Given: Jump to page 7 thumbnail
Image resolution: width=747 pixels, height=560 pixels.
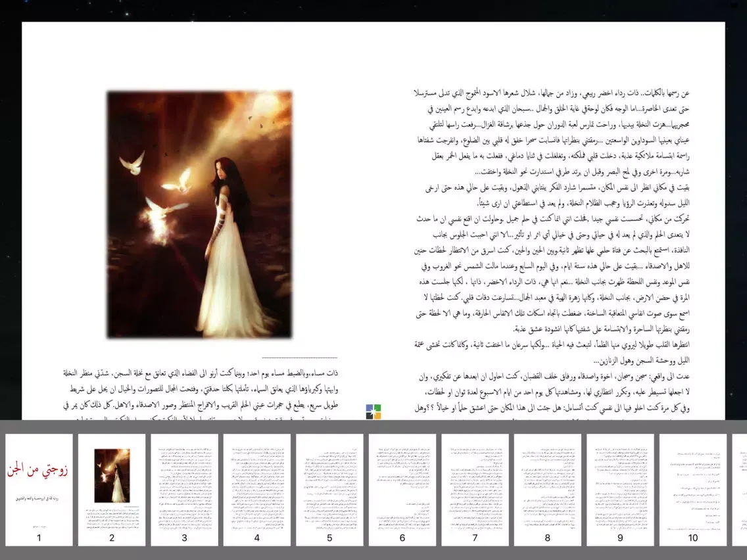Looking at the screenshot, I should tap(475, 490).
